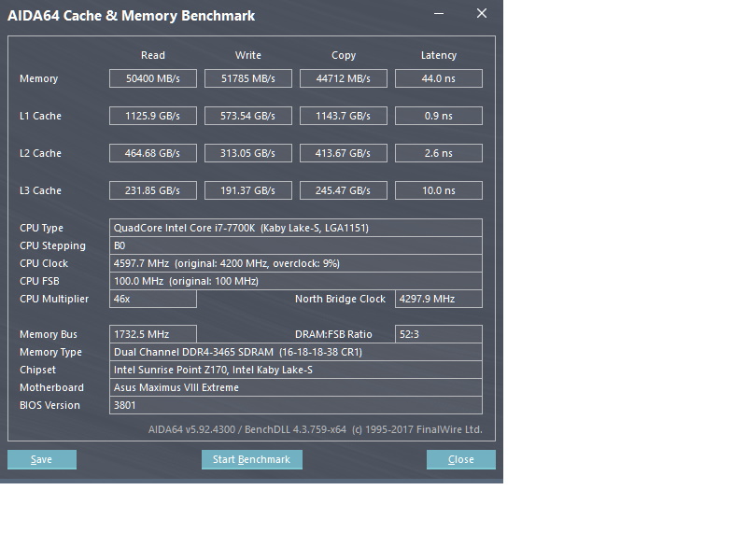Image resolution: width=747 pixels, height=560 pixels.
Task: Select L1 Cache Write 573.54 GB/s
Action: [x=248, y=116]
